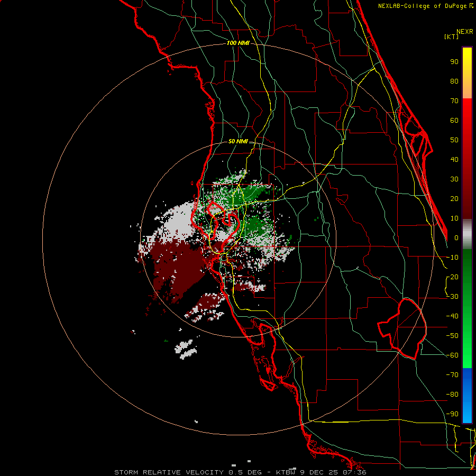This screenshot has width=476, height=476.
Task: Click the 9 DEC 25 date text
Action: pyautogui.click(x=318, y=472)
